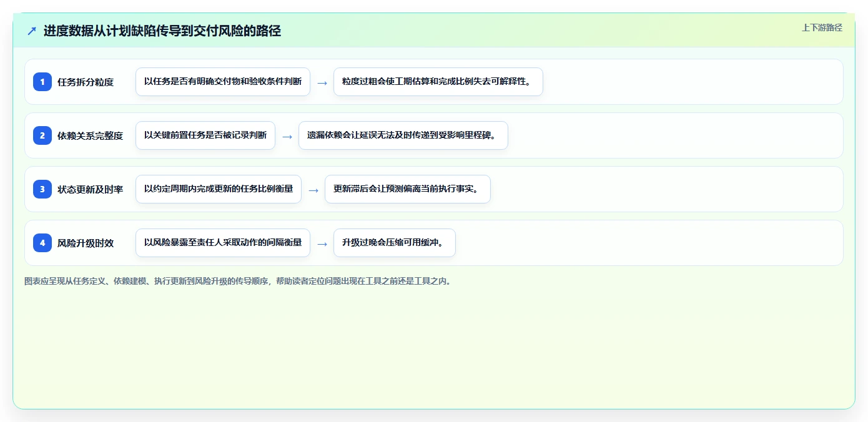
Task: Click the box 以任务是否有明确交付物和验收条件判断
Action: 223,82
